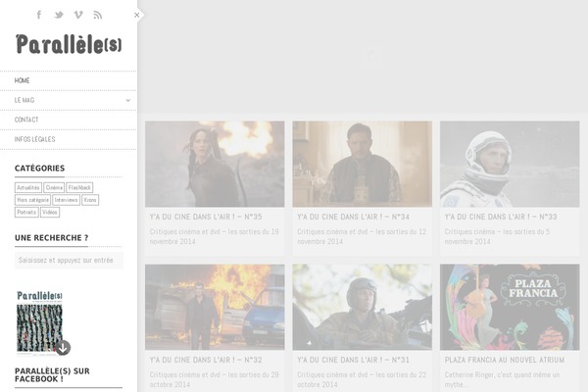The height and width of the screenshot is (392, 588).
Task: Click 'les sorties du 12 novembre 2014' excerpt
Action: tap(362, 236)
